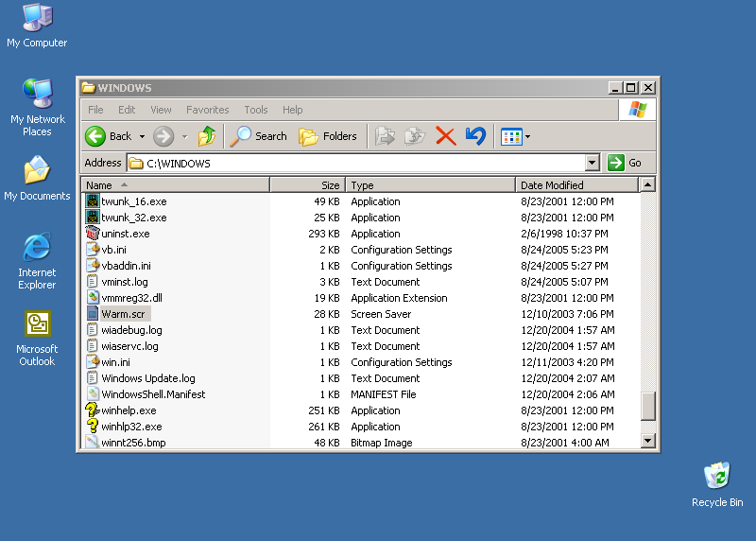Sort by the Type column header
The height and width of the screenshot is (541, 756).
tap(431, 185)
